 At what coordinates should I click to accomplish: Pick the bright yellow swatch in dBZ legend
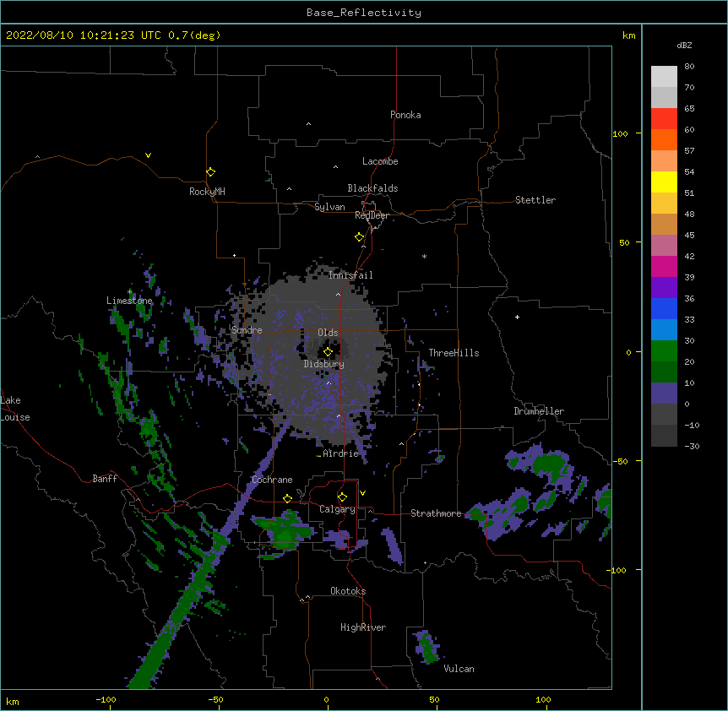pos(664,182)
